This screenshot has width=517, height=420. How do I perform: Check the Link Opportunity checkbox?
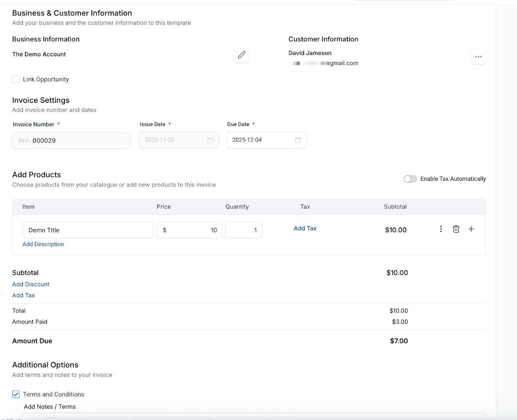tap(16, 79)
